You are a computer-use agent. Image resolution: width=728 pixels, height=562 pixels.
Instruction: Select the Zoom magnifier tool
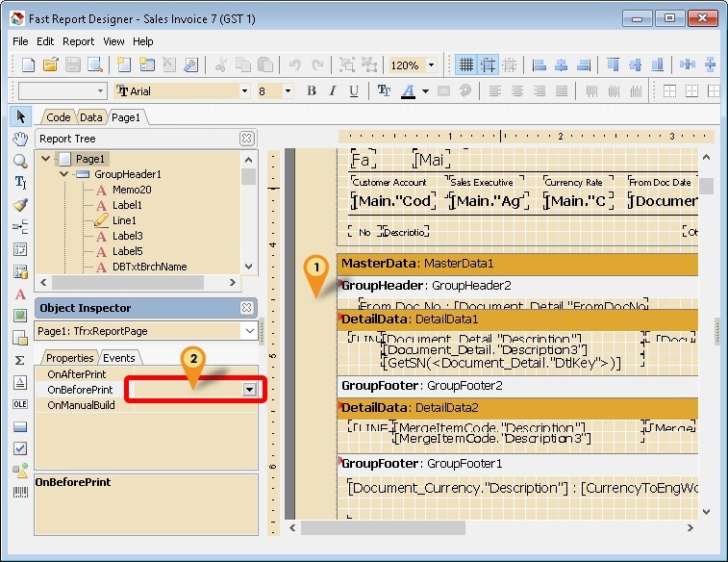click(20, 161)
